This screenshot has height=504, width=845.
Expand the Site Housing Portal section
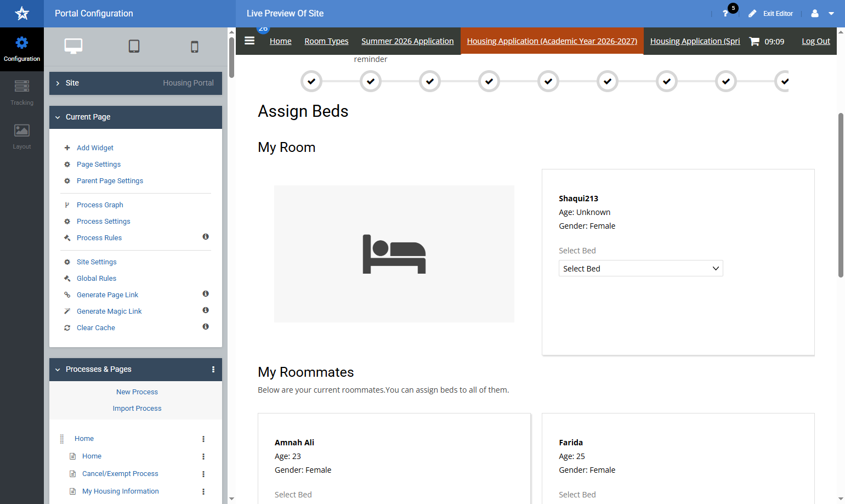(135, 83)
